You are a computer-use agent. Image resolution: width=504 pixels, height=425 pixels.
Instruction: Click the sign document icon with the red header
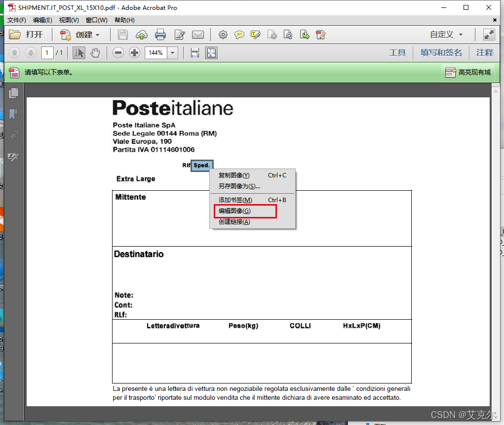point(321,35)
